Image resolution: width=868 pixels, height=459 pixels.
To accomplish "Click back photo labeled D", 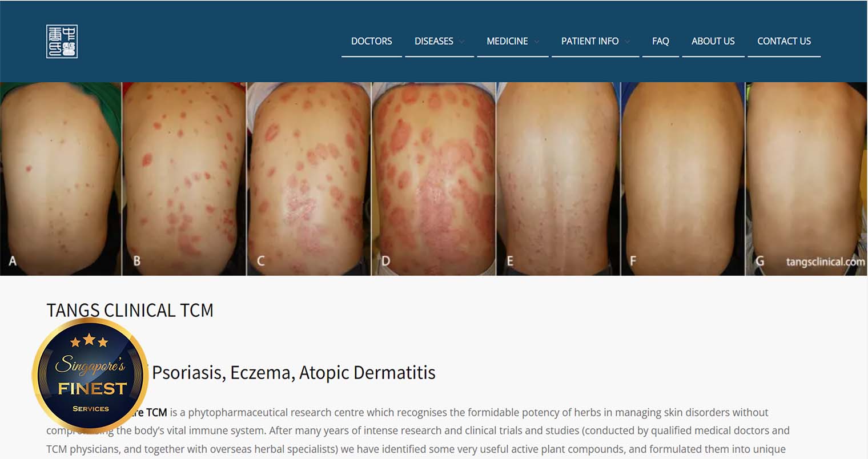I will [433, 179].
